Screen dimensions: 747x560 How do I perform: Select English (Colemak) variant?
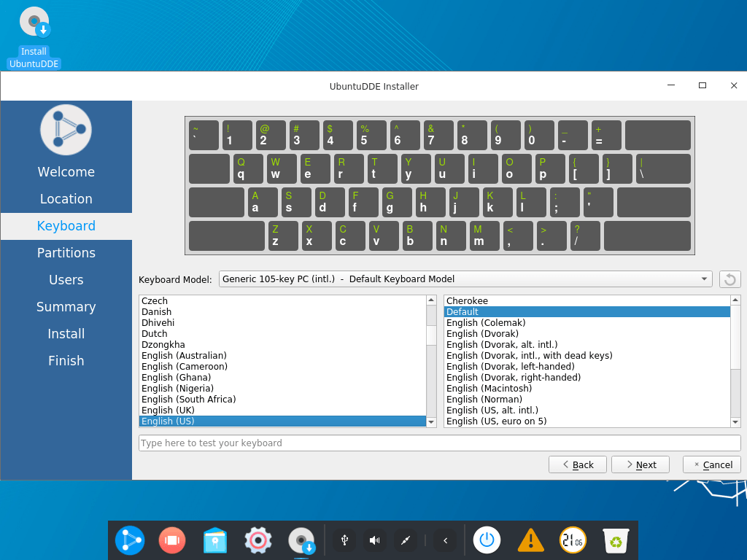(587, 323)
